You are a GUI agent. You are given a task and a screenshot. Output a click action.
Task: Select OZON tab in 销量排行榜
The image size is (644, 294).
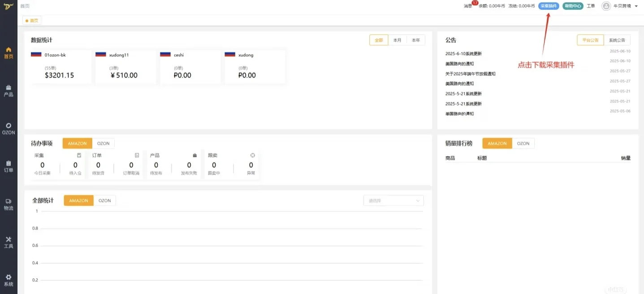[x=523, y=143]
